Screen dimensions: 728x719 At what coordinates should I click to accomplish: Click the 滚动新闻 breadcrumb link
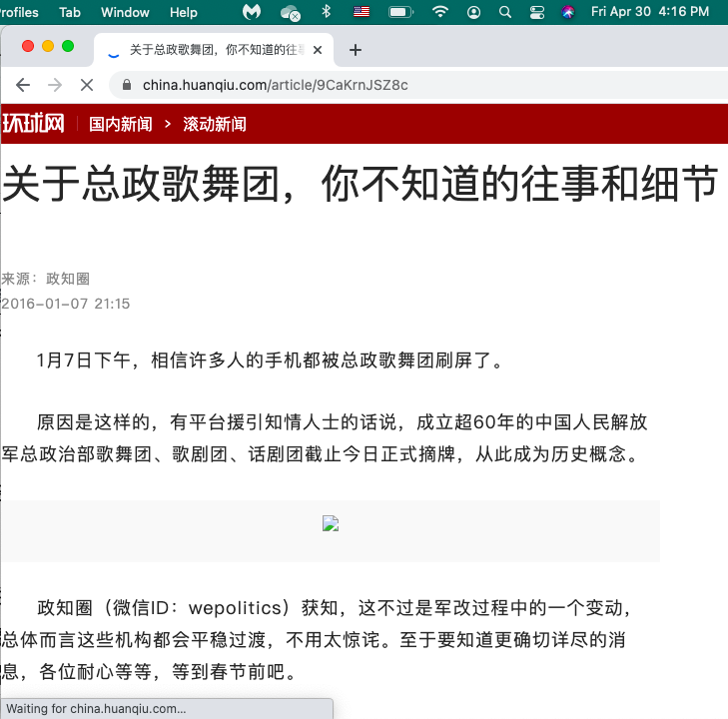coord(214,124)
